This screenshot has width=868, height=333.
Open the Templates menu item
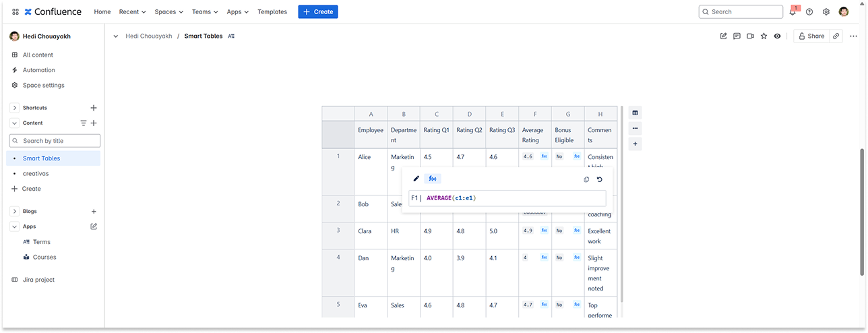coord(272,11)
